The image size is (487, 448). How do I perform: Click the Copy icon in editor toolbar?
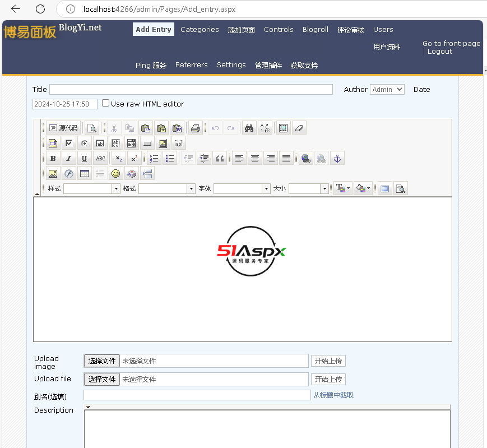[x=130, y=128]
